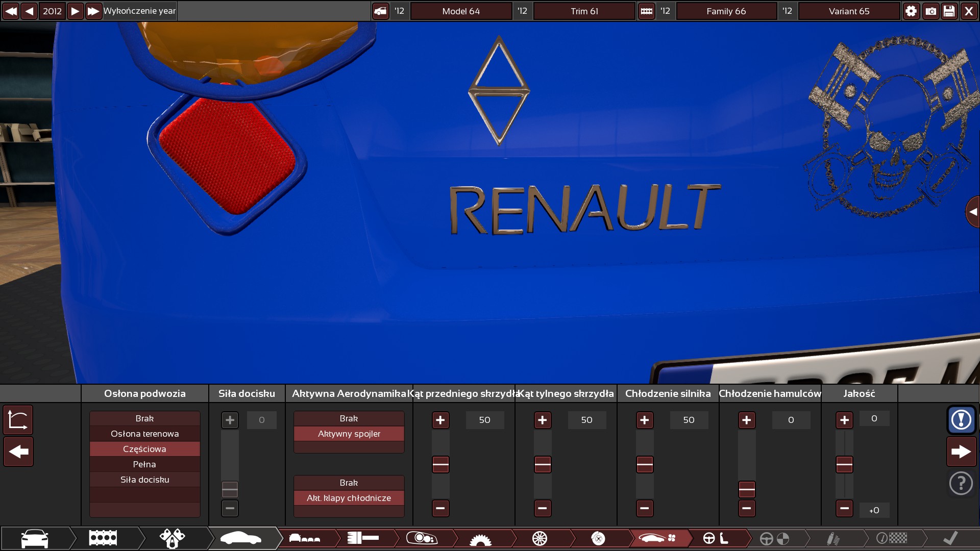
Task: Select Aktywny spojler option
Action: point(349,434)
